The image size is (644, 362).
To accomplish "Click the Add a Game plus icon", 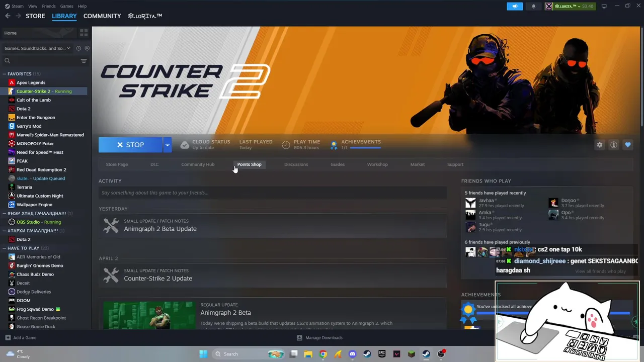I will click(x=8, y=338).
